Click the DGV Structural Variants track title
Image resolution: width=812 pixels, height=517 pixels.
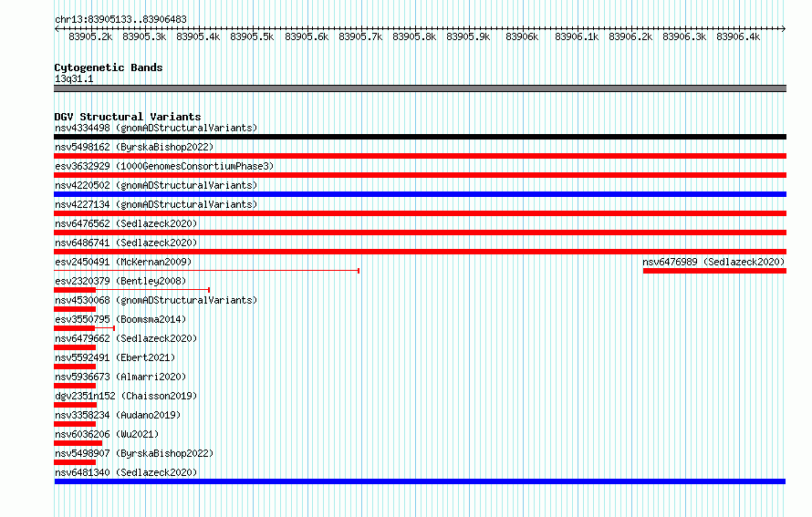[128, 117]
